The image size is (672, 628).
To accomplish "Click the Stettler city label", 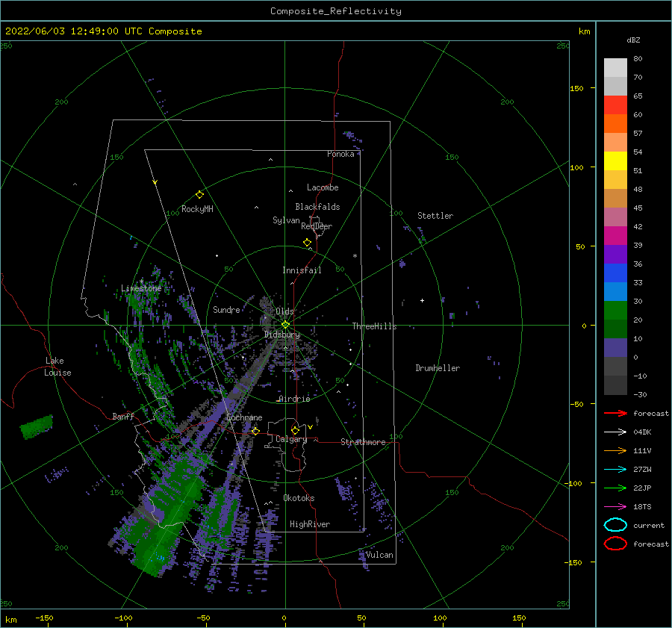I will (x=435, y=216).
